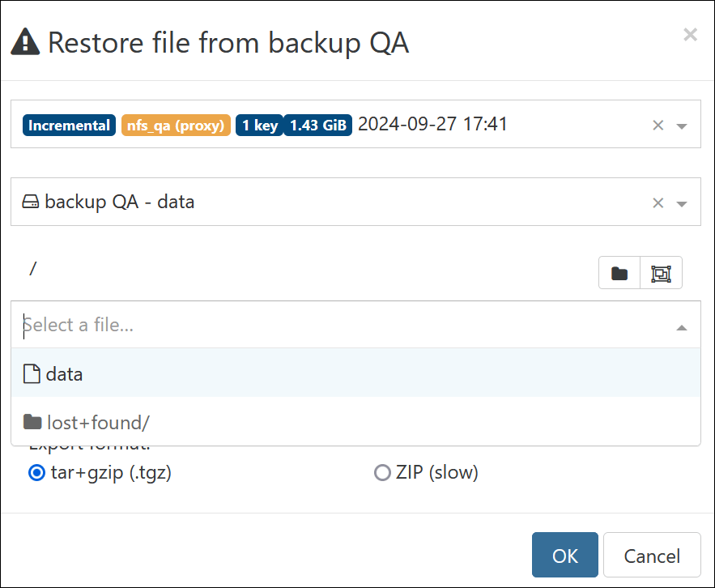
Task: Click the select-all frame icon button
Action: 661,273
